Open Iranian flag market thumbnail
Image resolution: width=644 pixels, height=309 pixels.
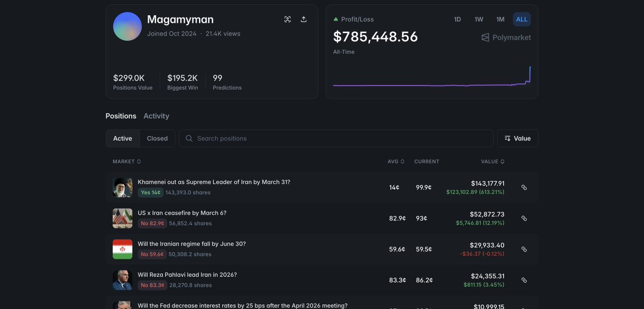point(122,249)
